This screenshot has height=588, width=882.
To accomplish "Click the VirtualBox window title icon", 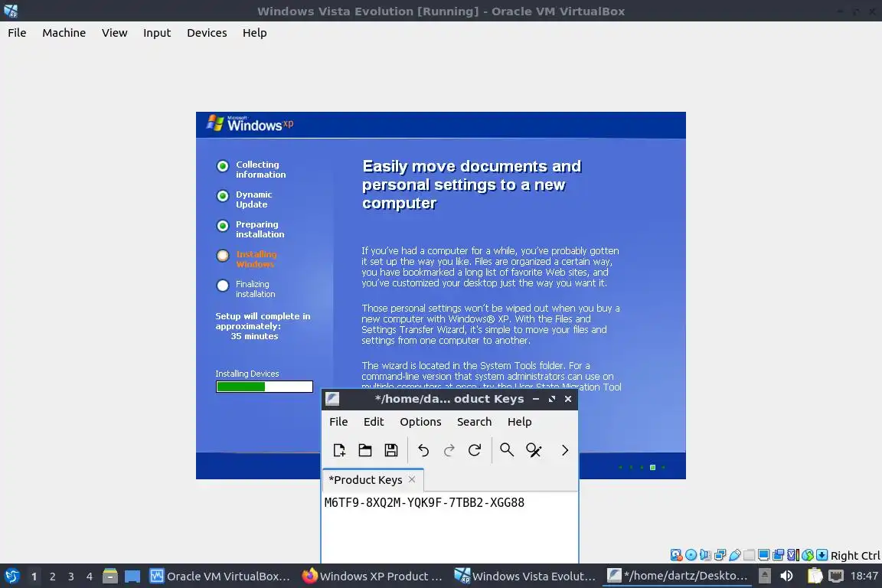I will click(11, 11).
